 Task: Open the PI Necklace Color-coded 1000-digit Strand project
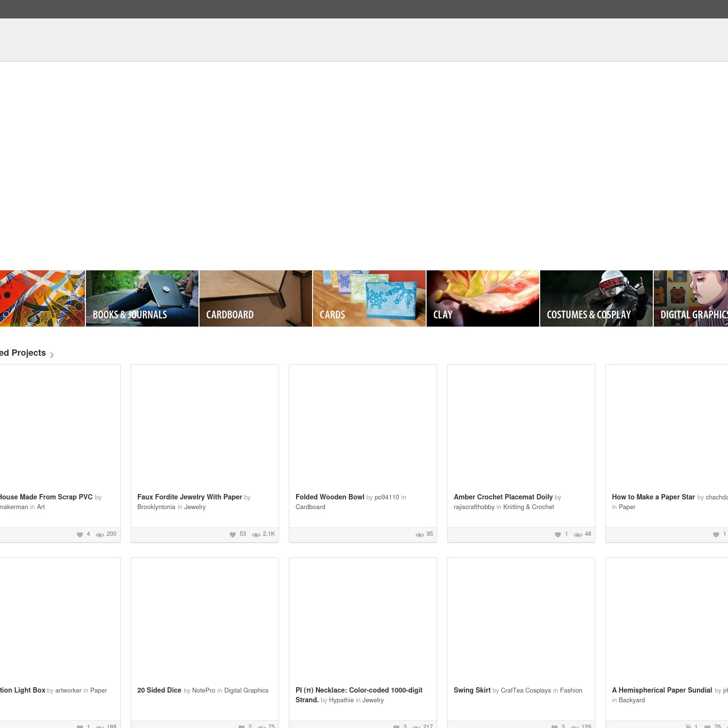click(359, 695)
